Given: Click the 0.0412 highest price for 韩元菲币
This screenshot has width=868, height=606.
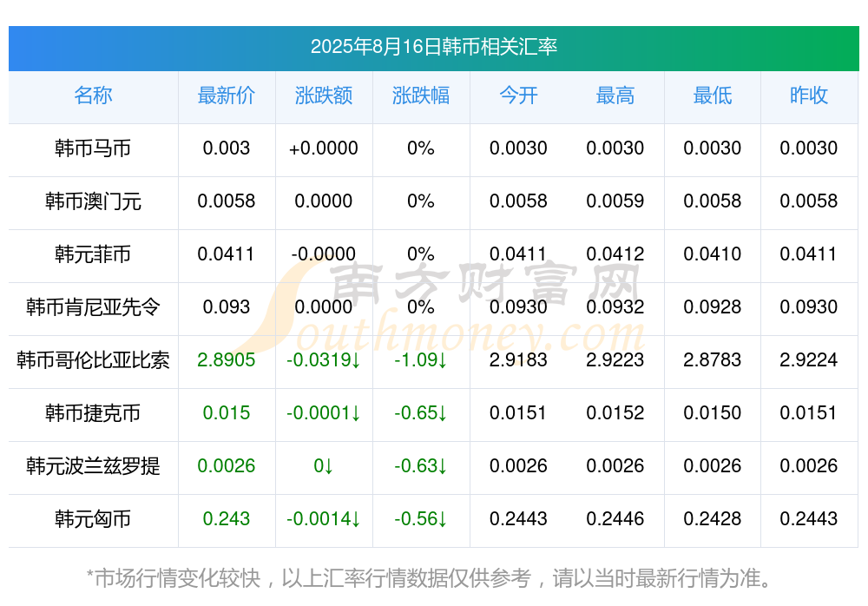Looking at the screenshot, I should click(615, 254).
